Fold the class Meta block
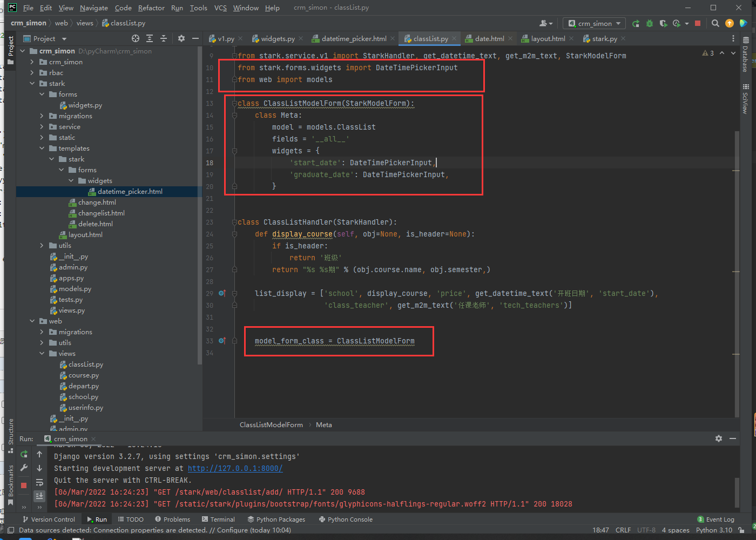Screen dimensions: 756x540 pyautogui.click(x=234, y=115)
